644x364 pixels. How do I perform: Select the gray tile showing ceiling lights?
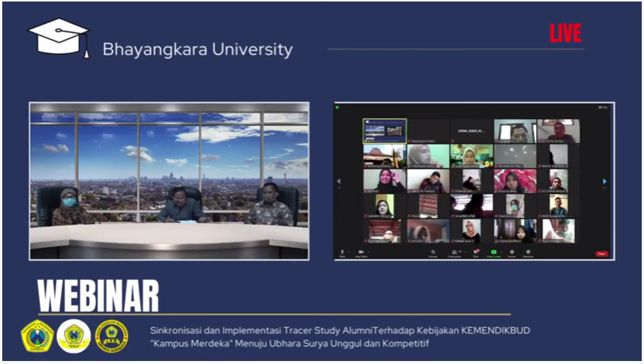point(515,156)
